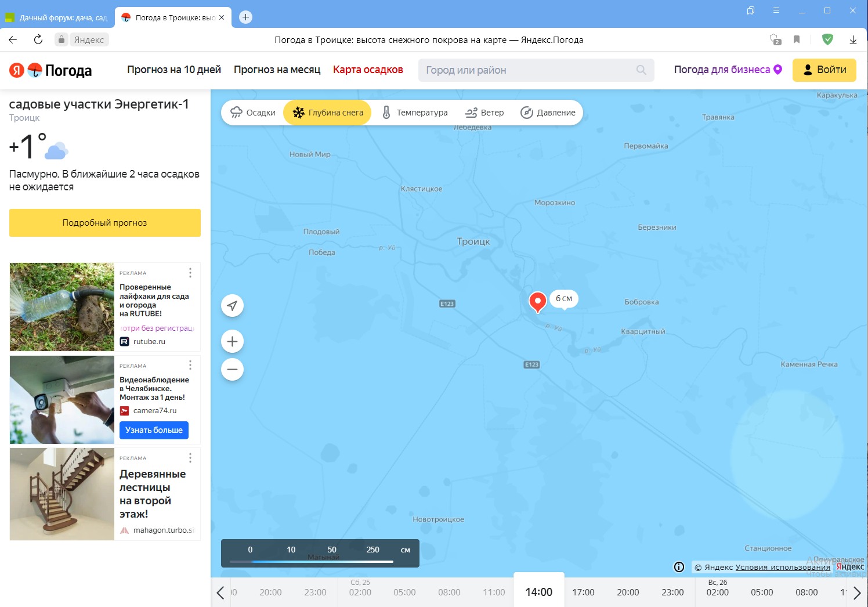Viewport: 868px width, 607px height.
Task: Select the Осадки map layer
Action: pos(253,113)
